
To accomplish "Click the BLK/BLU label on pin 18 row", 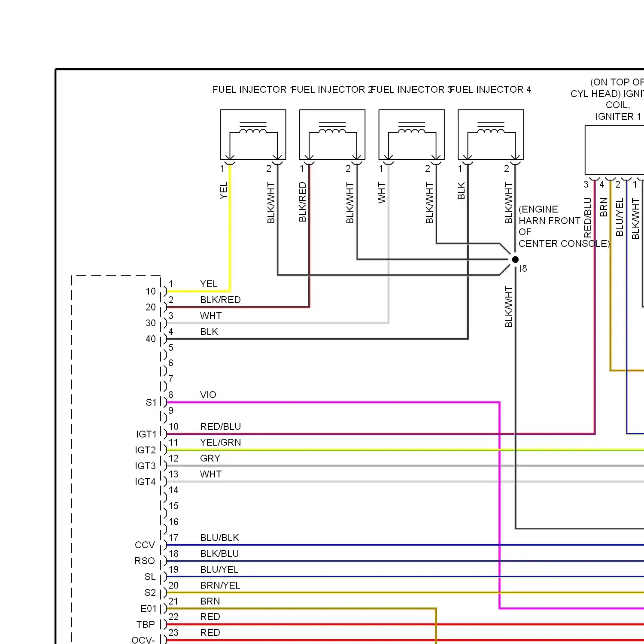I will coord(219,553).
